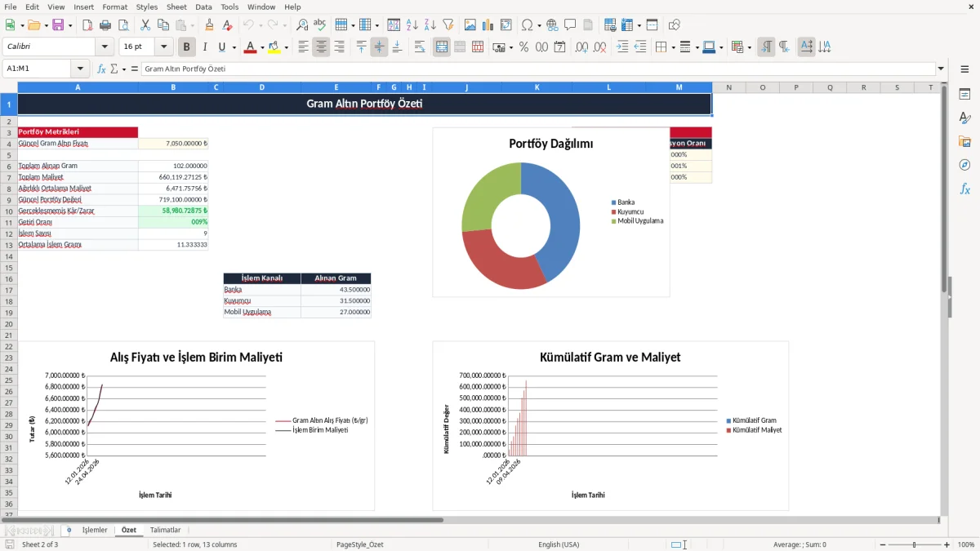The width and height of the screenshot is (980, 551).
Task: Click the PageStyle_Ozet status bar field
Action: coord(359,544)
